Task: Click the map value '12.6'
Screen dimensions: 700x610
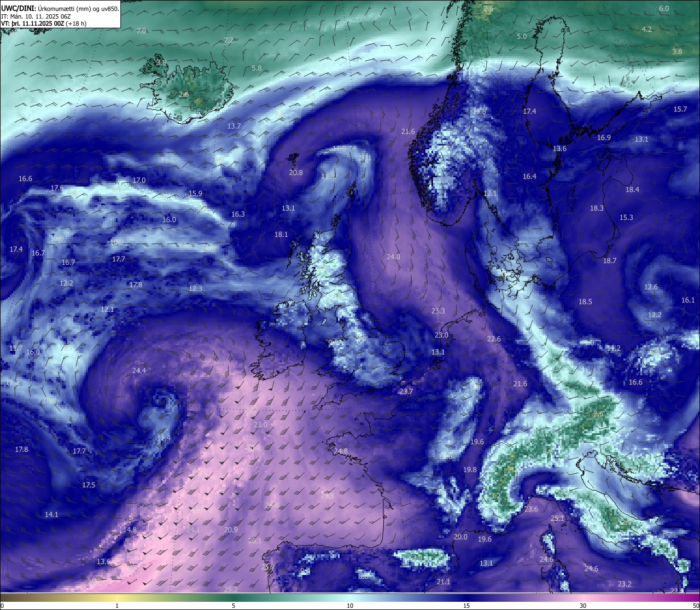Action: click(x=651, y=287)
